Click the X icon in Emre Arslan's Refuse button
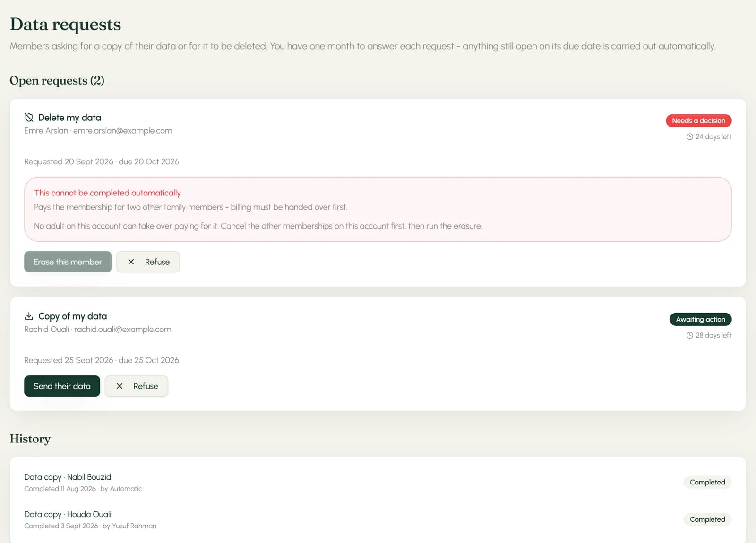Image resolution: width=756 pixels, height=543 pixels. pyautogui.click(x=131, y=262)
